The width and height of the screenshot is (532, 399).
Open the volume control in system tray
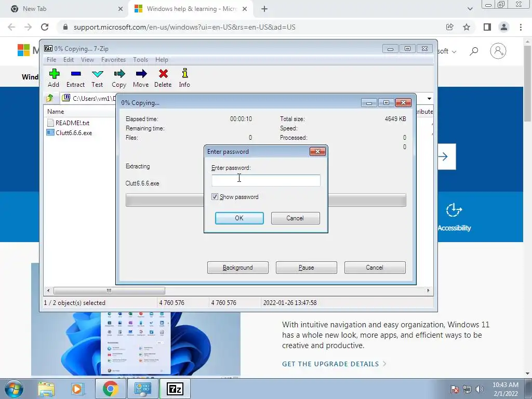coord(480,389)
